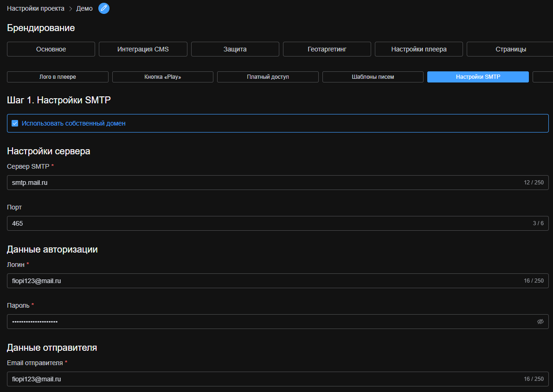Click the Демо breadcrumb item
553x392 pixels.
84,8
